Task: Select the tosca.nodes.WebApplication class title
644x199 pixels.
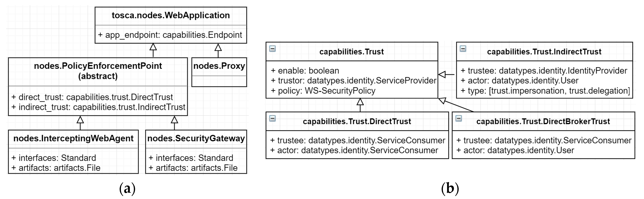Action: pyautogui.click(x=171, y=15)
